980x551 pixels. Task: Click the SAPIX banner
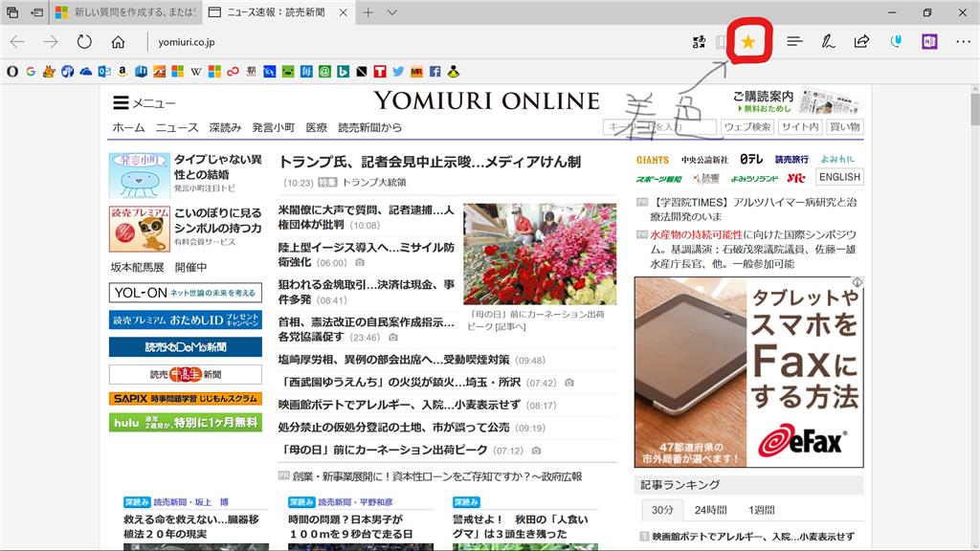tap(186, 399)
